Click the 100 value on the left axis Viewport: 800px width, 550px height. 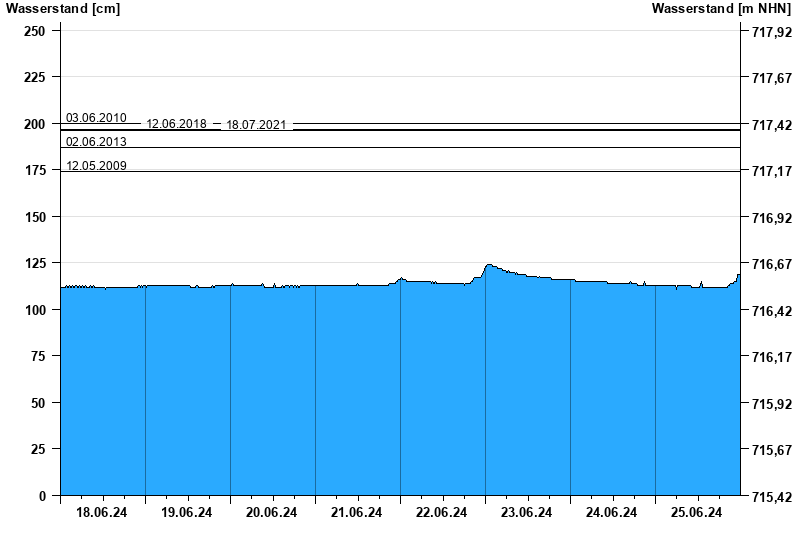coord(34,310)
